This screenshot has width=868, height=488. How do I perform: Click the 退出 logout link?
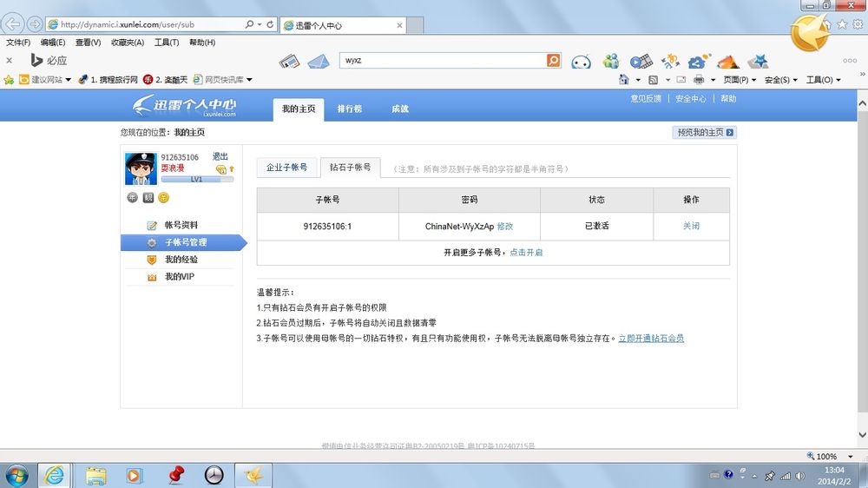[220, 157]
